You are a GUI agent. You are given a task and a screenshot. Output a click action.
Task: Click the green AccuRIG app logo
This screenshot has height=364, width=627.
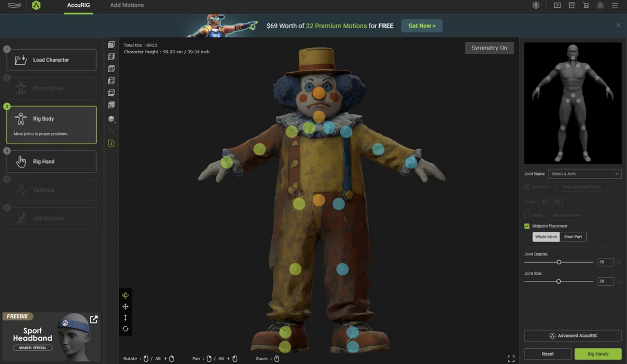coord(36,6)
